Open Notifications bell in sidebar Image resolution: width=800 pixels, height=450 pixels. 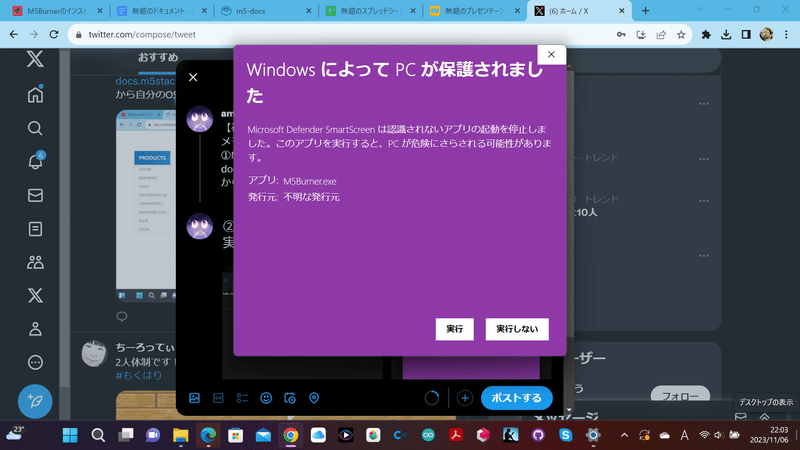35,162
